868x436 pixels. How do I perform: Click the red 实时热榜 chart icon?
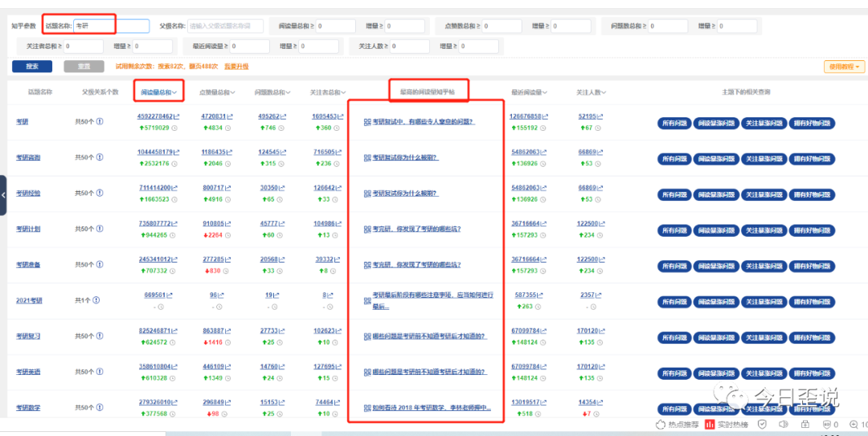pos(709,425)
